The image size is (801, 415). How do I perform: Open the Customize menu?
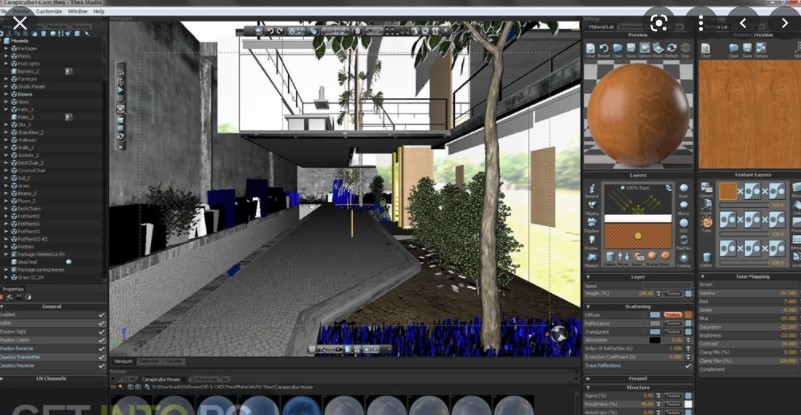49,11
